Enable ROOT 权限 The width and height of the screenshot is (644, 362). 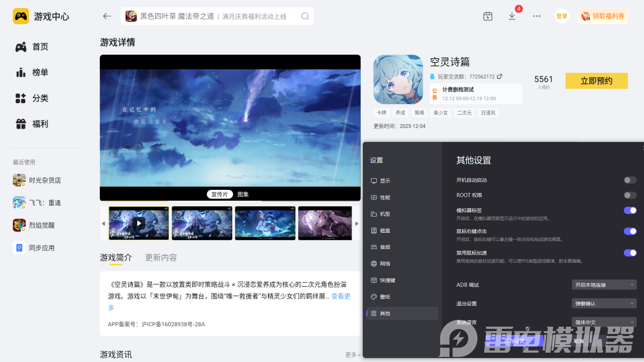click(630, 195)
